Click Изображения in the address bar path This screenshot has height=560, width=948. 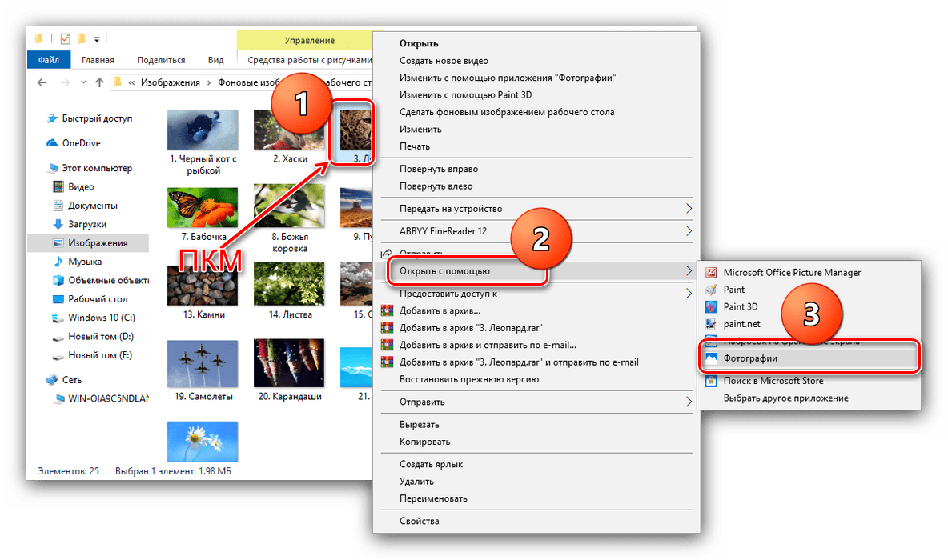171,82
